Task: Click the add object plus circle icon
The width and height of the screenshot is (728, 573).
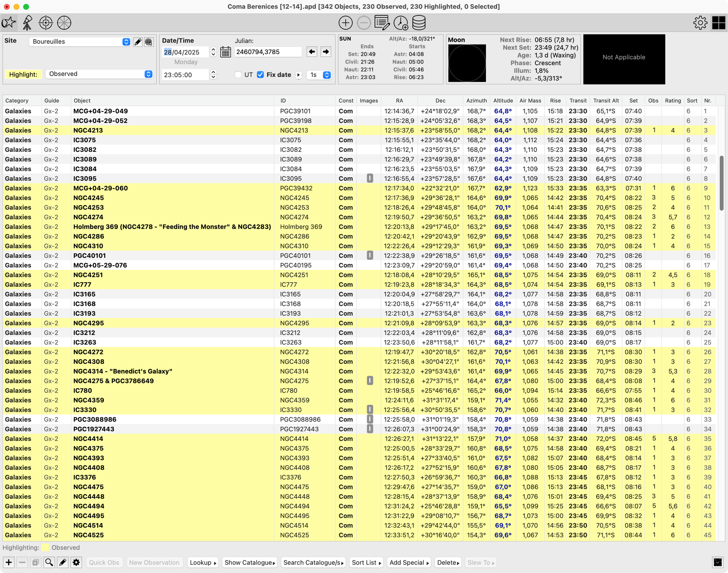Action: coord(345,23)
